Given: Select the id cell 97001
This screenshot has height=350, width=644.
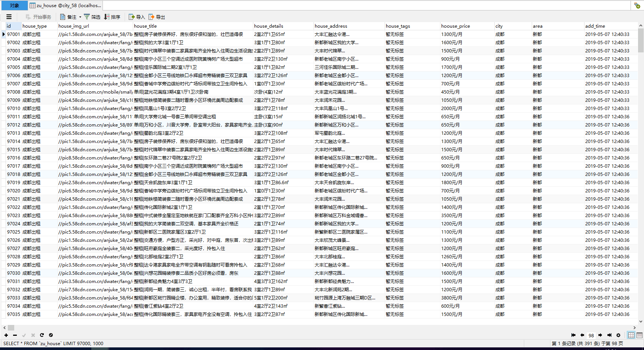Looking at the screenshot, I should pos(13,34).
